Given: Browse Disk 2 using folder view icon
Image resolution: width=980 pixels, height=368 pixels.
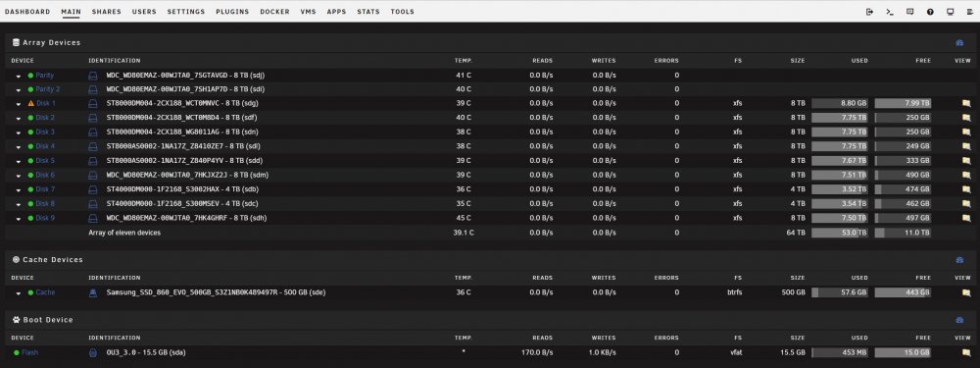Looking at the screenshot, I should coord(965,118).
